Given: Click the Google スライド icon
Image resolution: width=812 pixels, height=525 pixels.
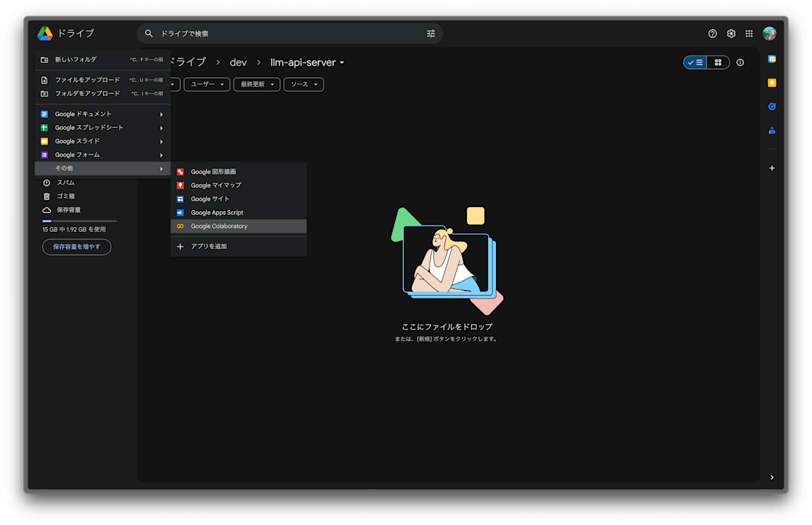Looking at the screenshot, I should [45, 141].
